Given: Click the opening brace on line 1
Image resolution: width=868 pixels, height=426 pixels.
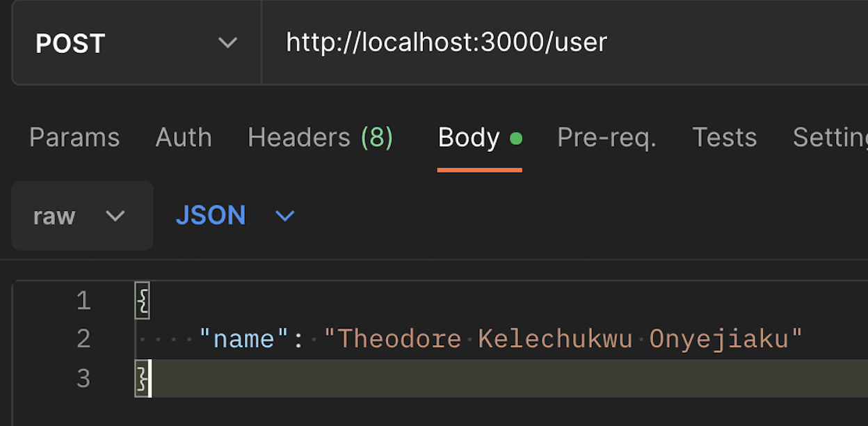Looking at the screenshot, I should (x=143, y=300).
